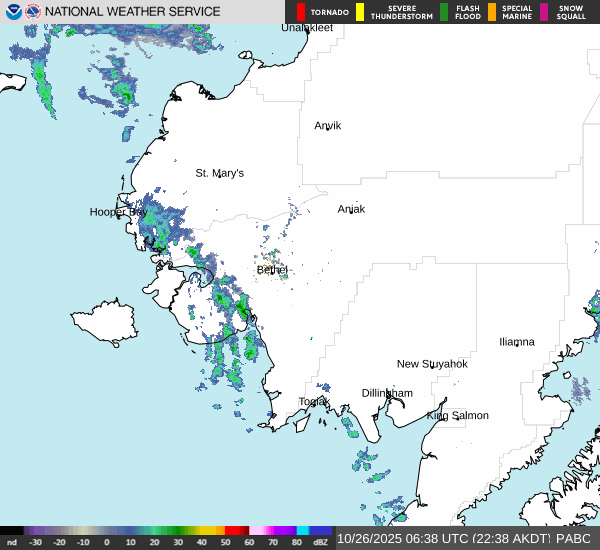Click the green Flash Flood legend swatch
The image size is (600, 550).
point(443,12)
